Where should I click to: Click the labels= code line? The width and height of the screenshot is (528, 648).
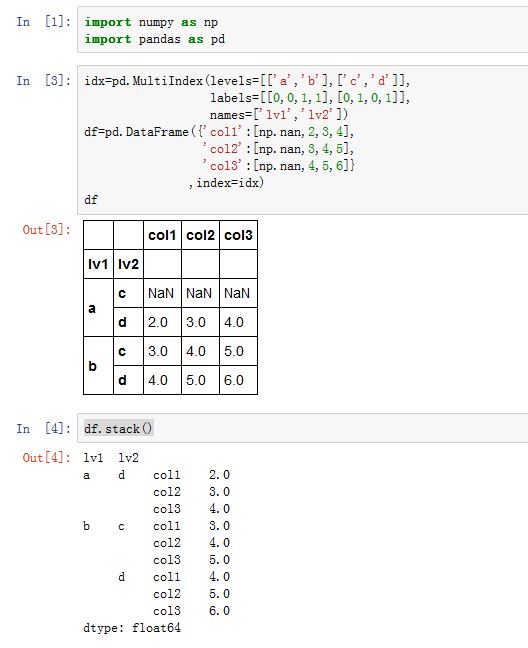[x=310, y=98]
